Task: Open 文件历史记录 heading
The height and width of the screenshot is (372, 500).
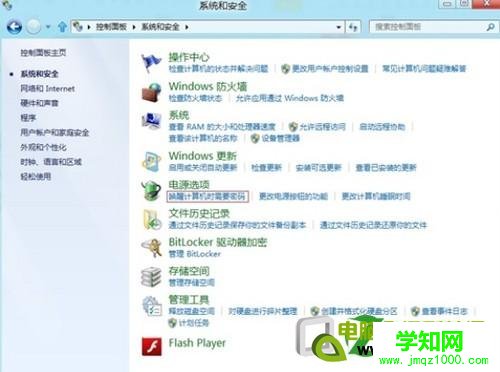Action: (199, 214)
